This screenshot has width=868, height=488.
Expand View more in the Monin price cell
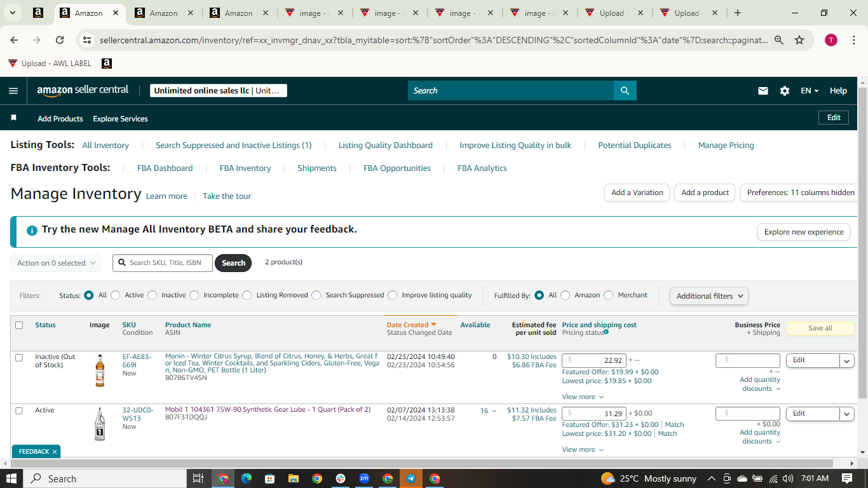[x=583, y=396]
